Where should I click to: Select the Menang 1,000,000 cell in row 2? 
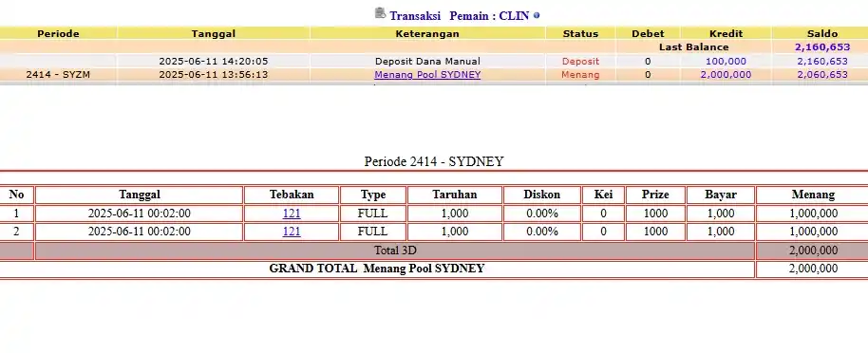coord(813,232)
